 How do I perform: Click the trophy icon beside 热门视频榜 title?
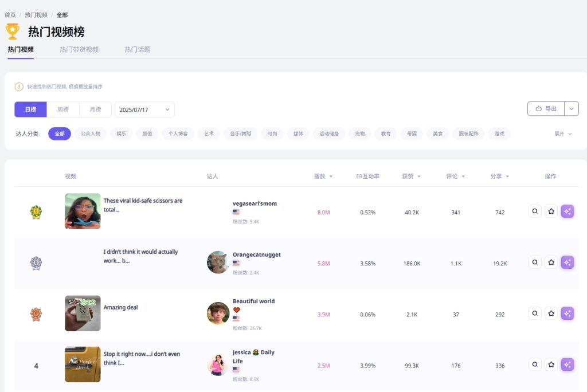pyautogui.click(x=12, y=32)
